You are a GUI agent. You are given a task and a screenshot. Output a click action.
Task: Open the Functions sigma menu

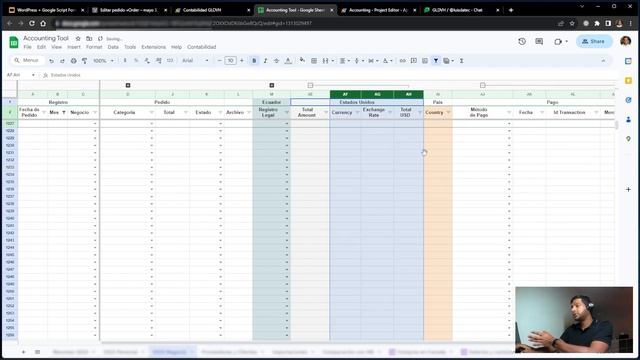pos(462,61)
